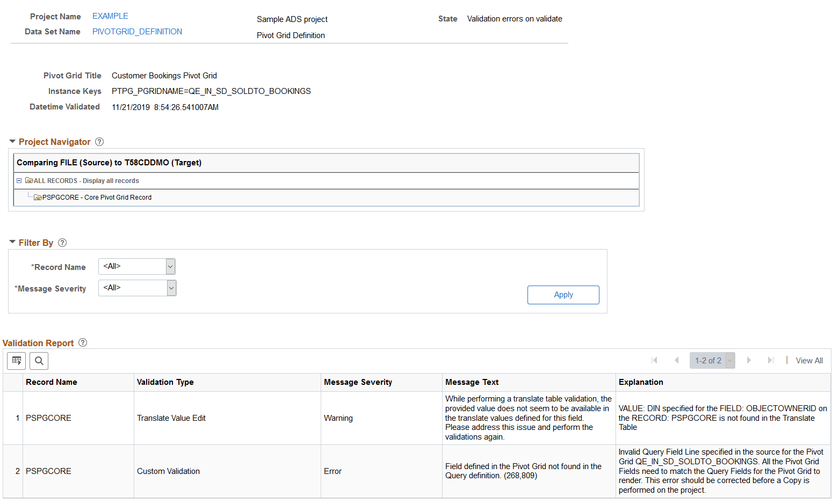839x504 pixels.
Task: Open the EXAMPLE project link
Action: click(110, 16)
